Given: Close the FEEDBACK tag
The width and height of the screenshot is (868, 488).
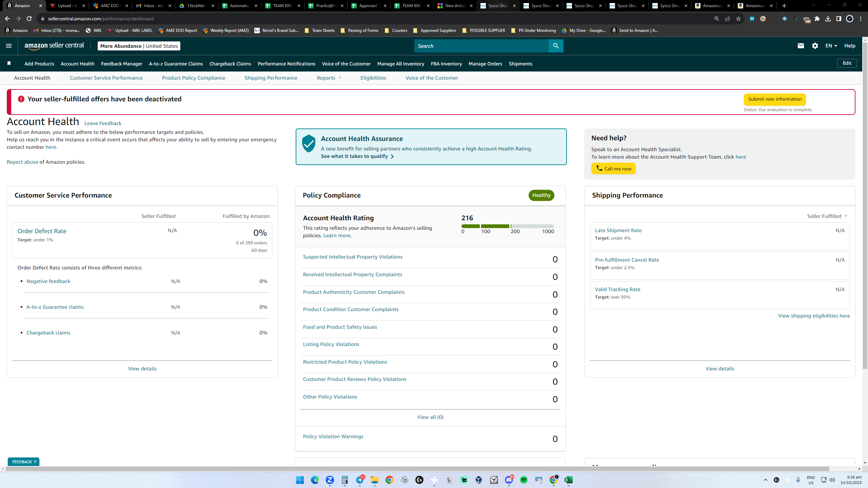Looking at the screenshot, I should tap(35, 462).
